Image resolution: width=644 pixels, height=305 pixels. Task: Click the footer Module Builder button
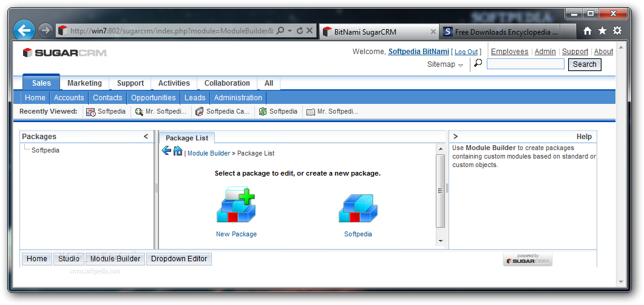115,259
